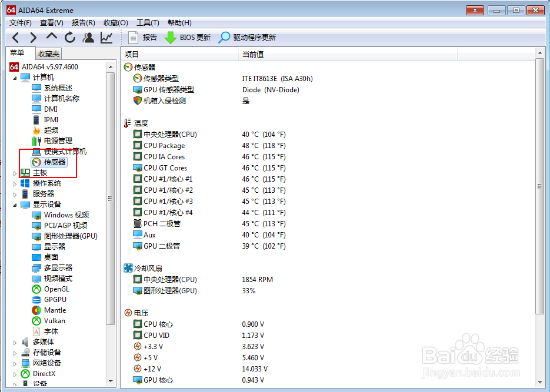
Task: Expand the 操作系统 tree node
Action: 15,183
